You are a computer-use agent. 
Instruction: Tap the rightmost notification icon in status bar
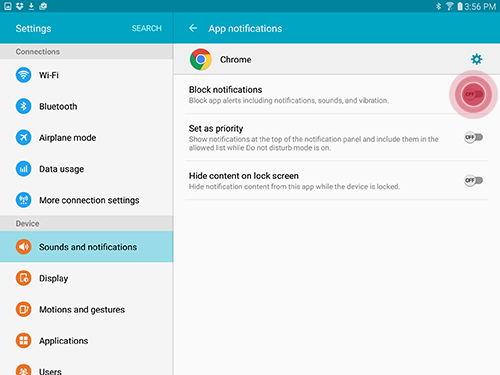click(x=43, y=6)
